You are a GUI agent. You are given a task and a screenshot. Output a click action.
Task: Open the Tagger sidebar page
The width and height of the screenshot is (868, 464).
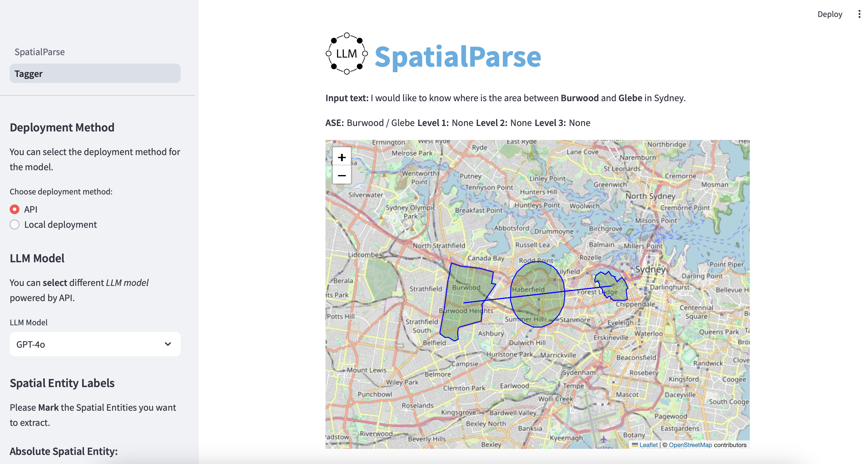point(29,73)
